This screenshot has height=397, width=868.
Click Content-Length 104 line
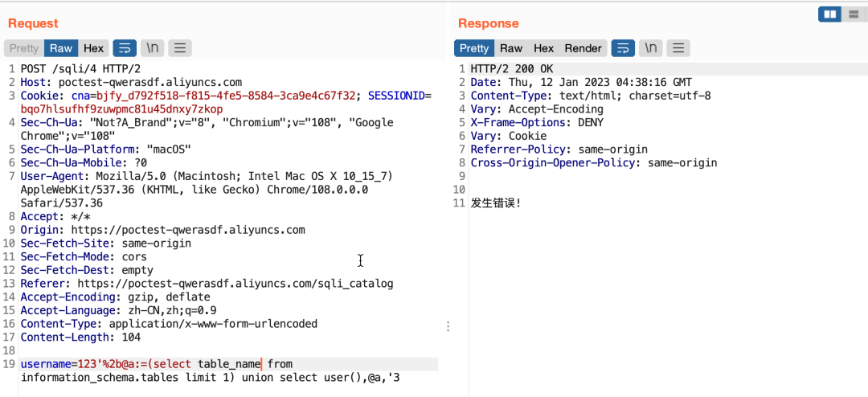(81, 338)
